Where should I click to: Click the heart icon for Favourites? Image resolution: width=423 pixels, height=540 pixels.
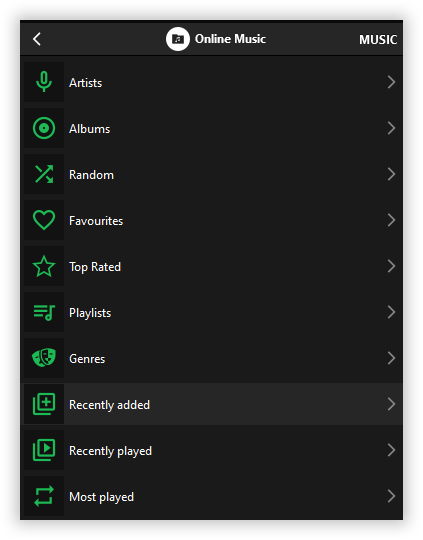(x=44, y=220)
